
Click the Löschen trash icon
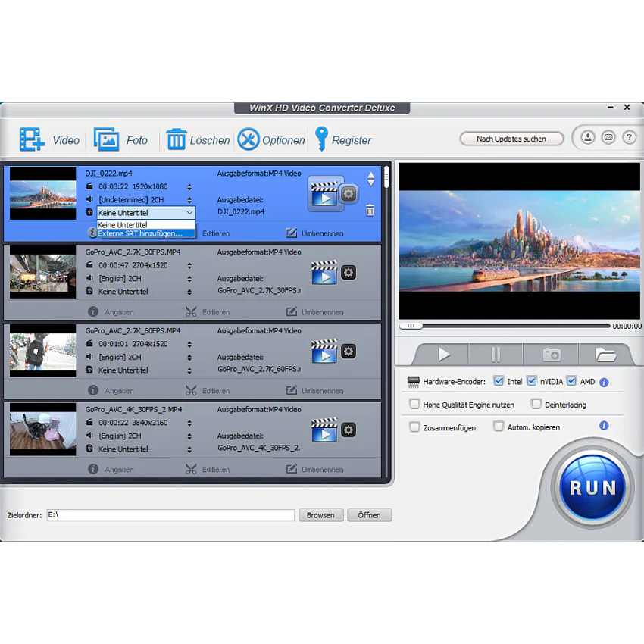(177, 139)
